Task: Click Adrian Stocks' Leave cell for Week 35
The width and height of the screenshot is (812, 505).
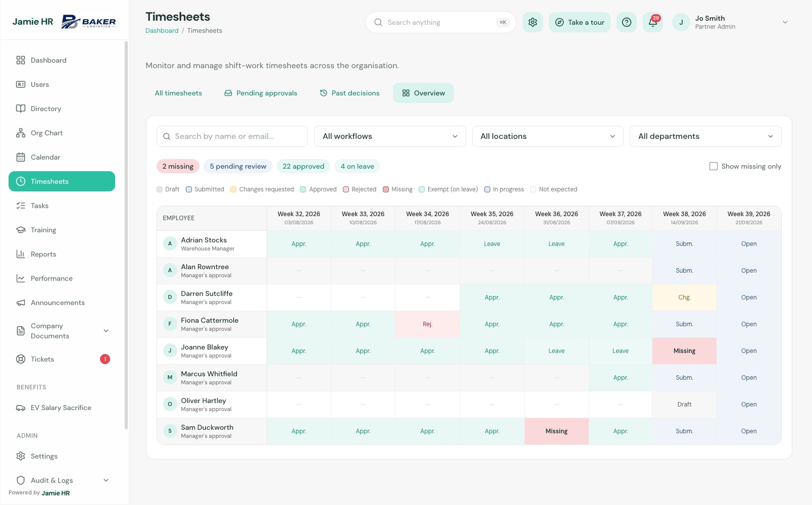Action: [x=492, y=244]
